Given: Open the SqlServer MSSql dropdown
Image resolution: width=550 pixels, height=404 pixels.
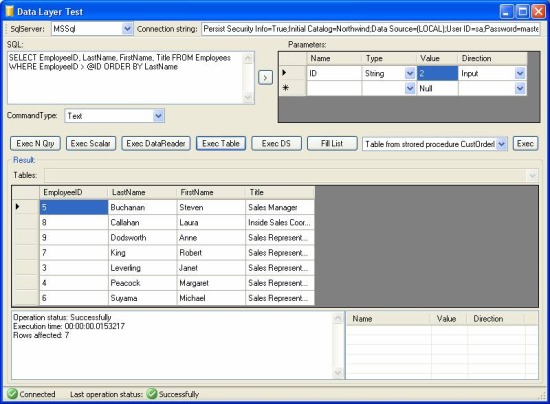Looking at the screenshot, I should tap(127, 29).
